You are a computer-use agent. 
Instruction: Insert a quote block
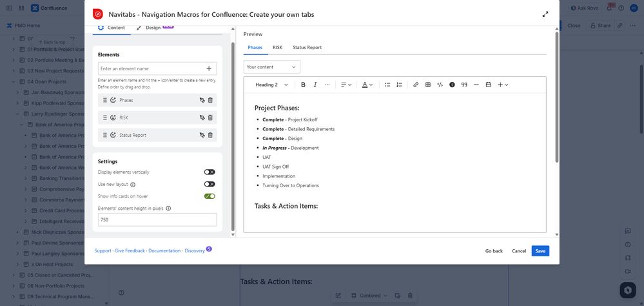click(464, 85)
